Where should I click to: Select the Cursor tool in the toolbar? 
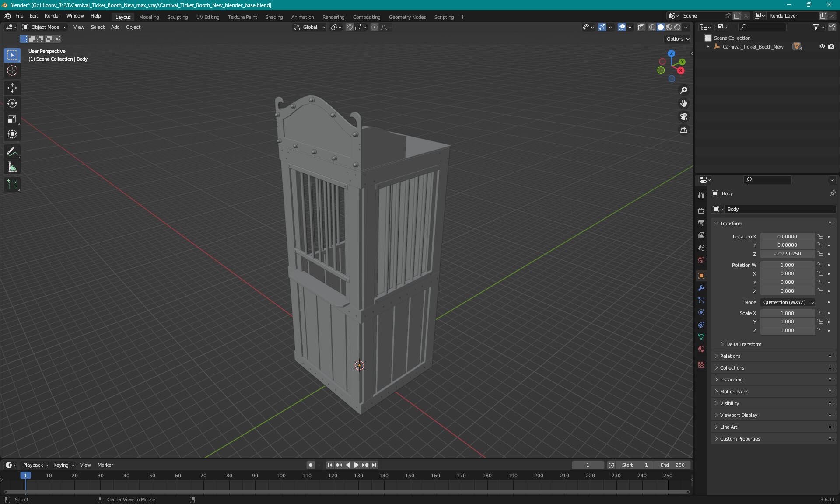click(x=12, y=70)
